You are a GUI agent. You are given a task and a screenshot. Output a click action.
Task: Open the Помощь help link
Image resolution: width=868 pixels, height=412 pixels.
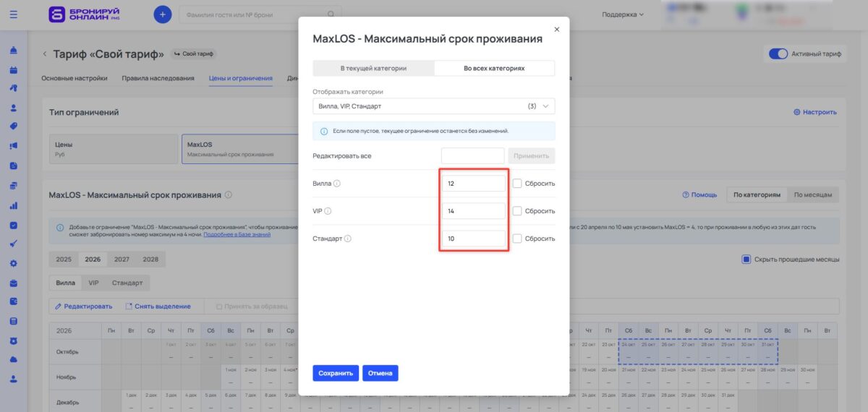click(x=699, y=195)
